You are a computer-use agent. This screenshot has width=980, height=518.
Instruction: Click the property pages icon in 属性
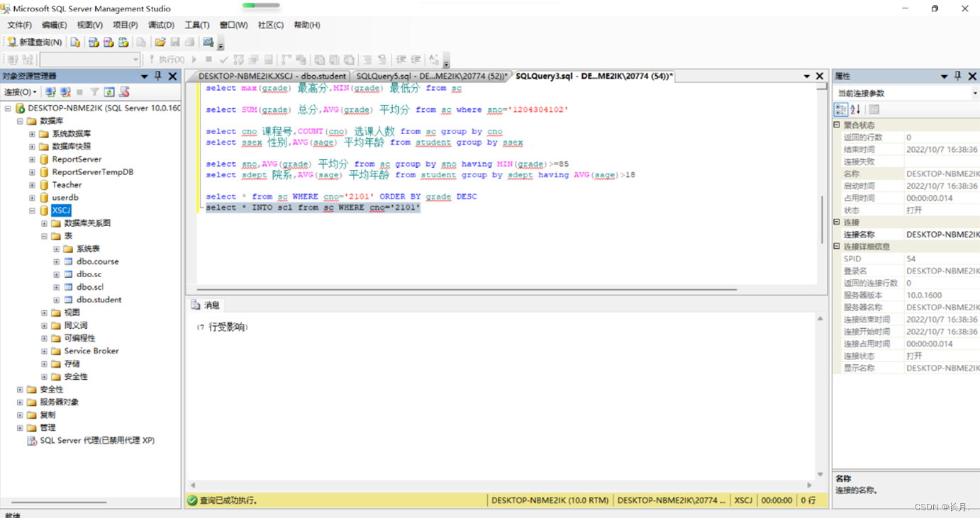[874, 109]
